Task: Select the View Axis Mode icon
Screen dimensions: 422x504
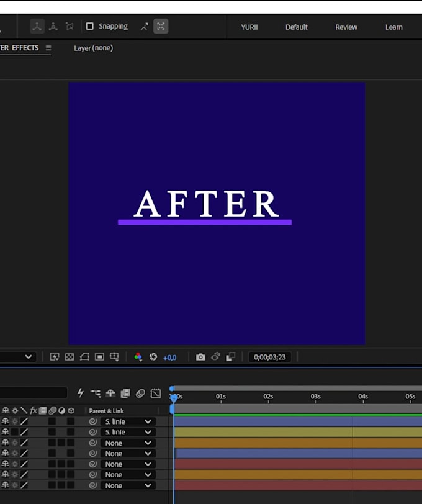Action: coord(70,26)
